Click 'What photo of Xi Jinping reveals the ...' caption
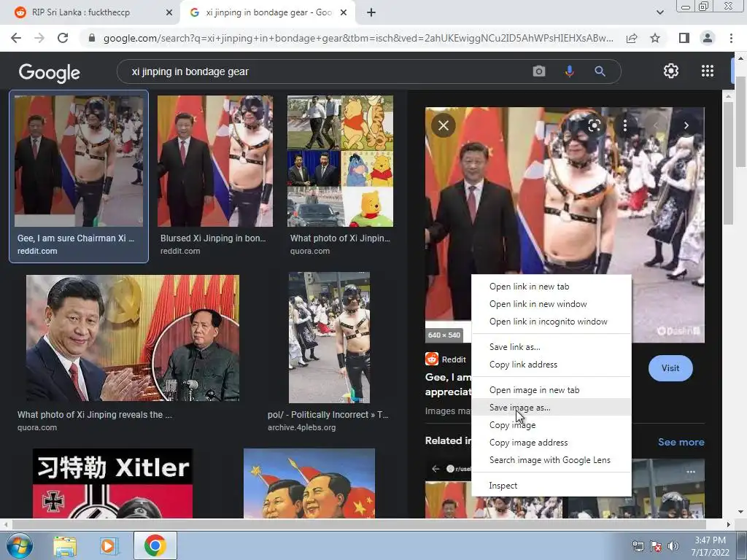Image resolution: width=747 pixels, height=560 pixels. 95,415
